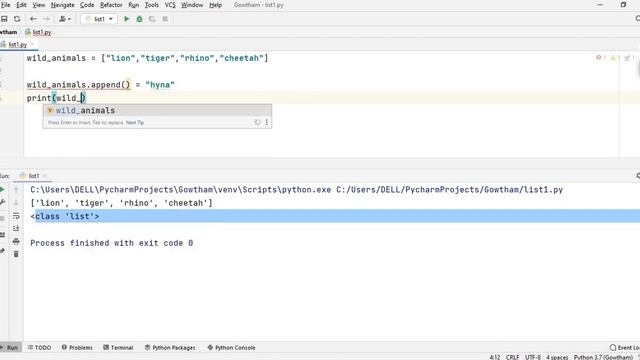640x360 pixels.
Task: Open the Event Log
Action: pos(624,347)
